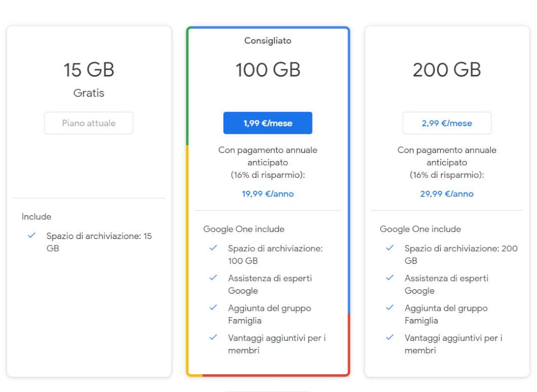Select the 2,99 €/mese plan button

click(x=447, y=123)
